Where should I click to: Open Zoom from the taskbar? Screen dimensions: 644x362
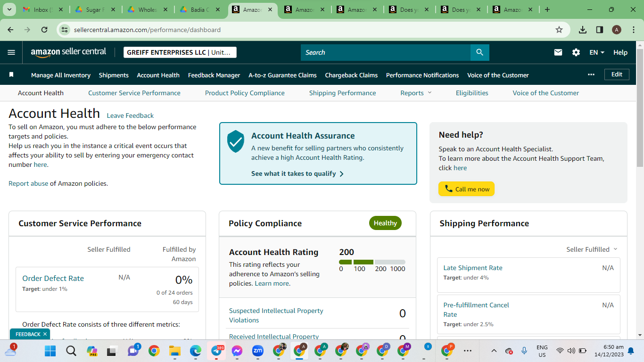coord(258,351)
